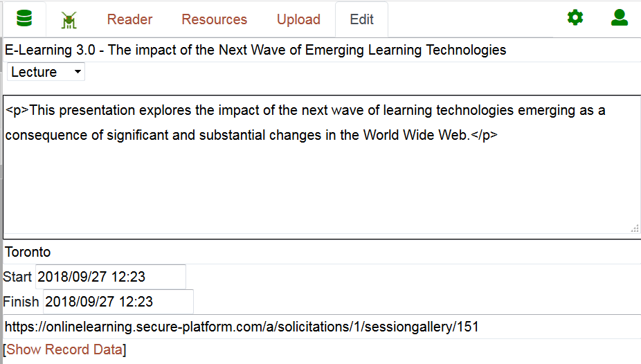Click into the E-Learning 3.0 title field
641x364 pixels.
tap(322, 50)
